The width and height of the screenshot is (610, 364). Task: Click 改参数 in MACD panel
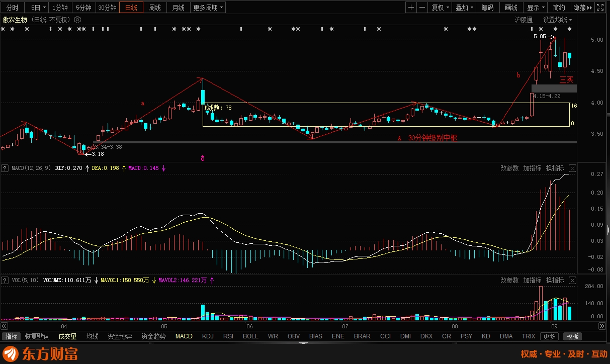509,168
